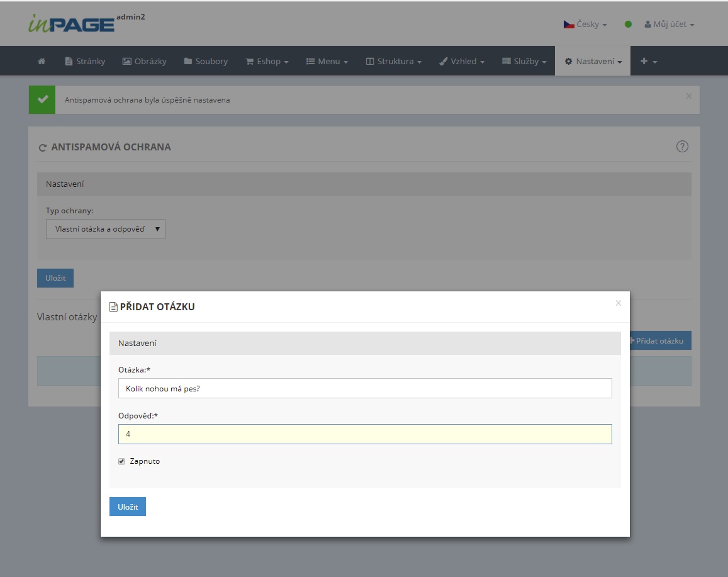Go to Obrázky in the navigation
Image resolution: width=728 pixels, height=577 pixels.
pyautogui.click(x=144, y=62)
